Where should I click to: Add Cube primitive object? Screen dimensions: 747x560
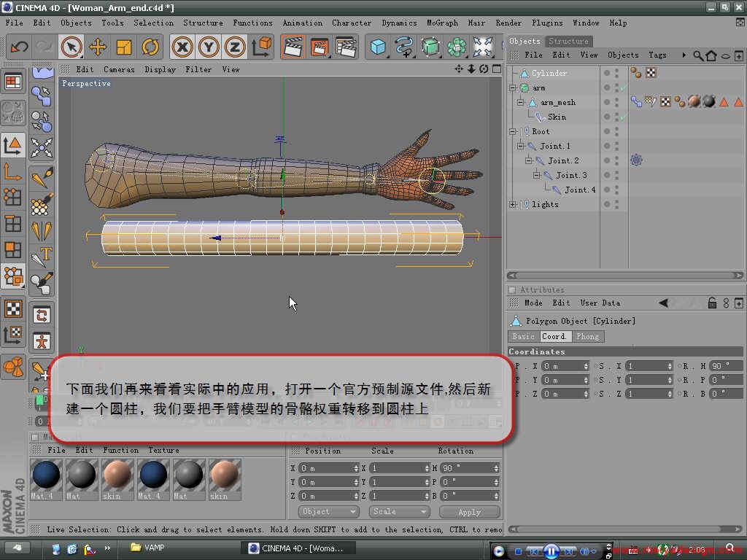point(379,47)
